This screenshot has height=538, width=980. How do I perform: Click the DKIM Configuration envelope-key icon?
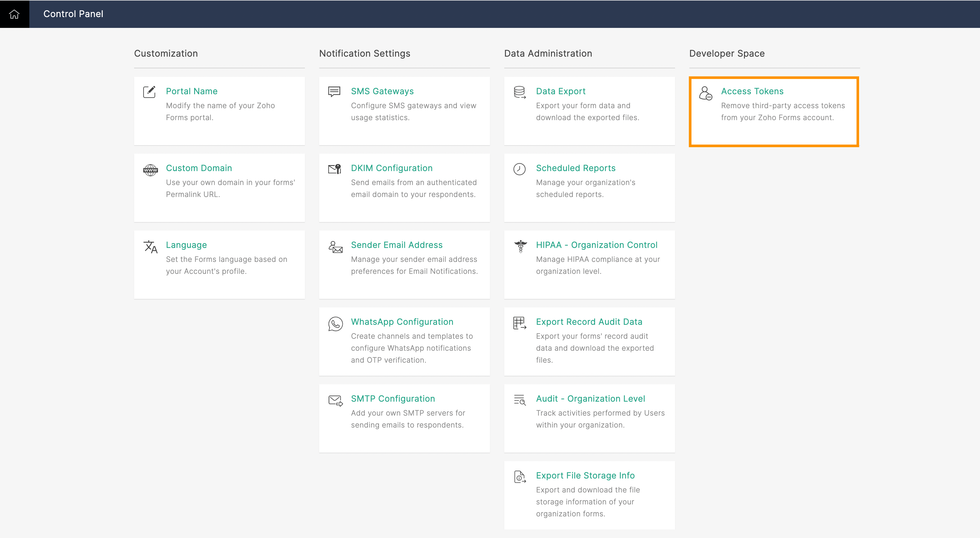(x=335, y=169)
